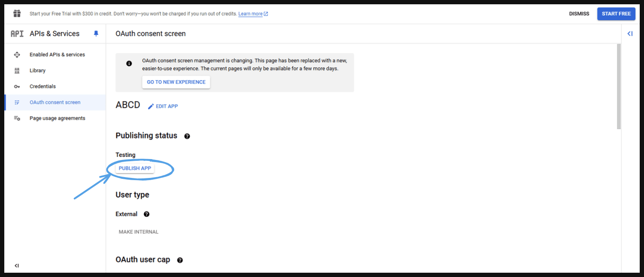Open help for OAuth user cap
Viewport: 644px width, 277px height.
[180, 260]
